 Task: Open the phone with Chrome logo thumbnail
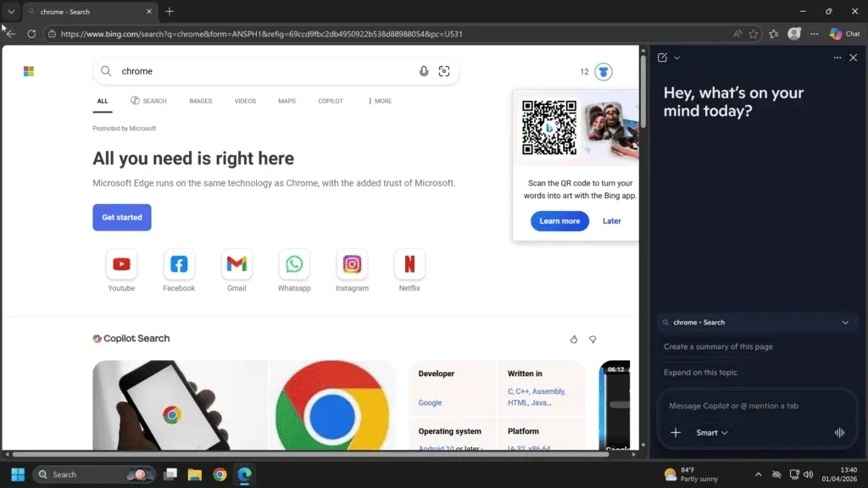[x=180, y=406]
